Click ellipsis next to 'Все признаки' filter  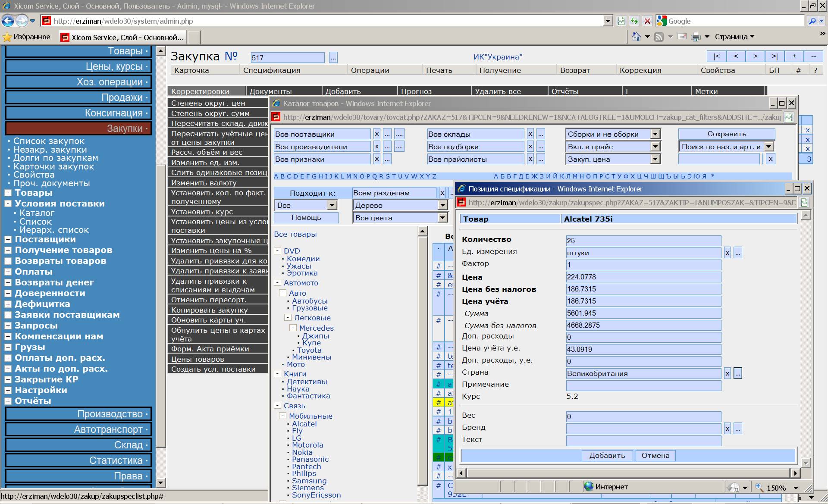[387, 159]
